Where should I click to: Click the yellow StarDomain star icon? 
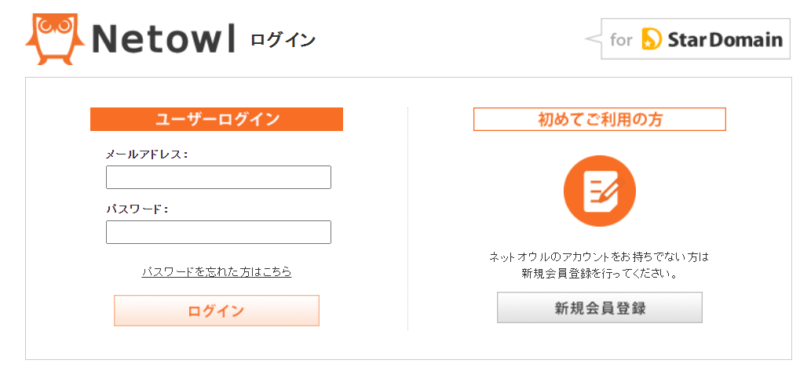[x=652, y=39]
